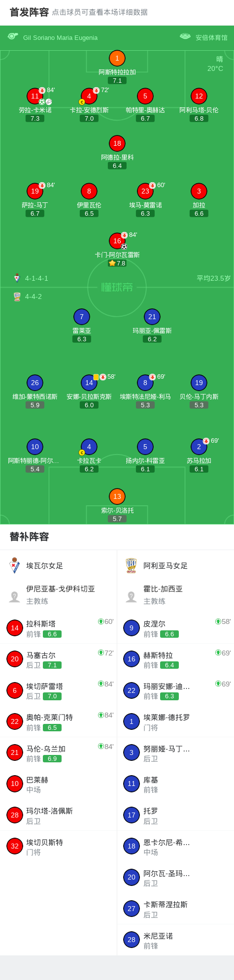The image size is (234, 980).
Task: Click the 埃瓦尔女足 team crest
Action: 15,565
